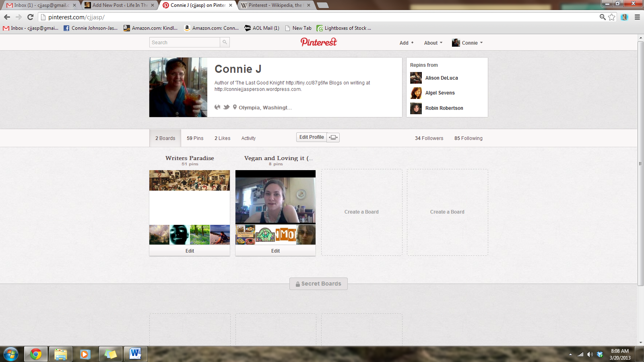Switch to the 59 Pins tab
Image resolution: width=644 pixels, height=362 pixels.
click(195, 138)
